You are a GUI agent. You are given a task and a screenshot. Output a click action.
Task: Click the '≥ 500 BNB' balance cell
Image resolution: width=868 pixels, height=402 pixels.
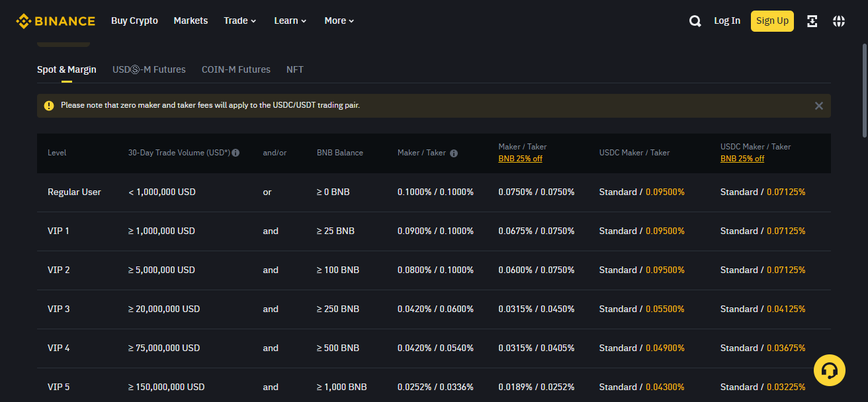tap(338, 348)
